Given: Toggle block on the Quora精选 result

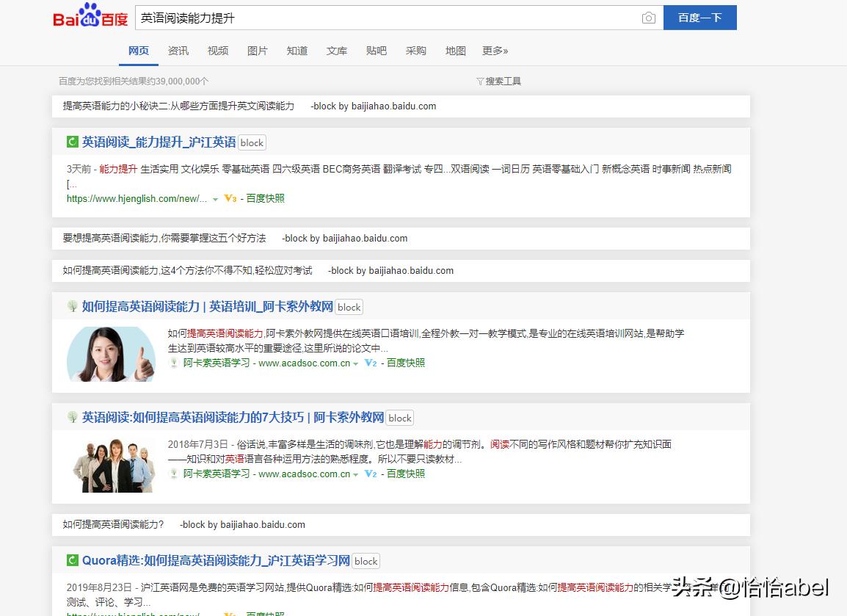Looking at the screenshot, I should 366,560.
